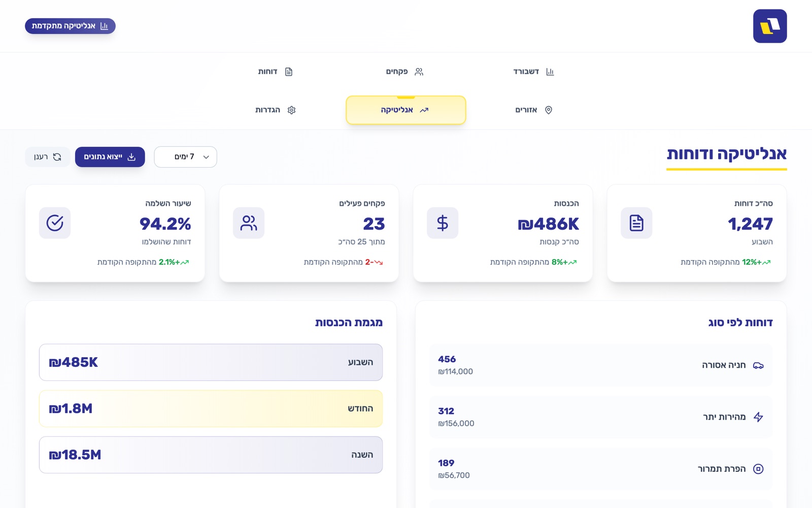Screen dimensions: 812x508
Task: Click the refresh arrows icon
Action: 57,157
